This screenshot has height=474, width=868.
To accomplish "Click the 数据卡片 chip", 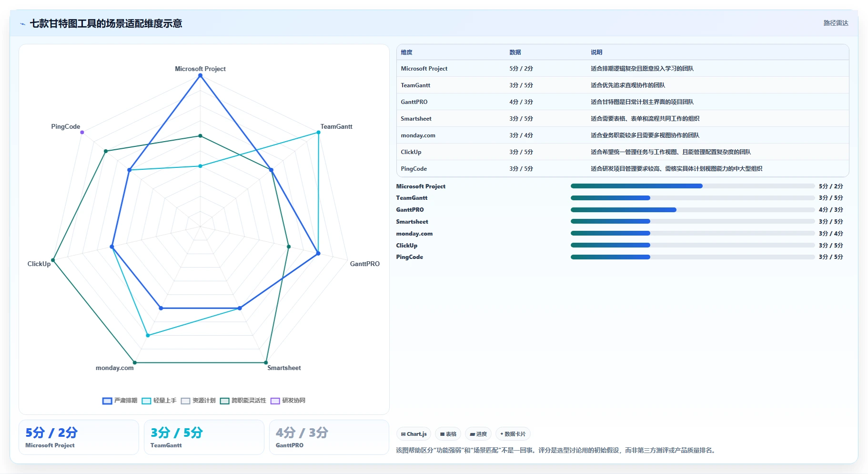I will [513, 434].
